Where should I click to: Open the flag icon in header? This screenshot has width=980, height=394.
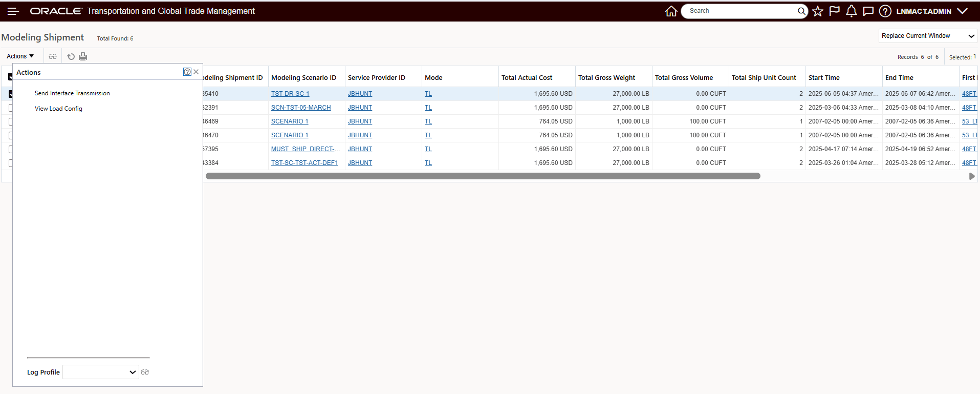[835, 11]
